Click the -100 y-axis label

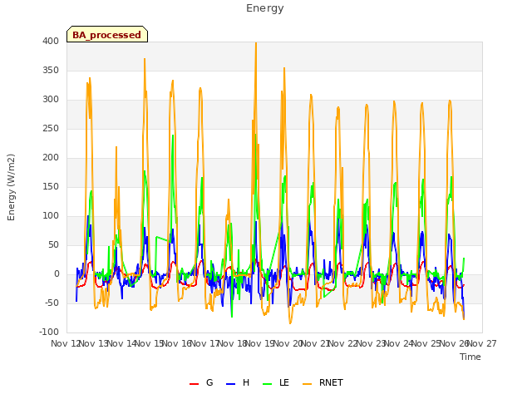(x=49, y=332)
